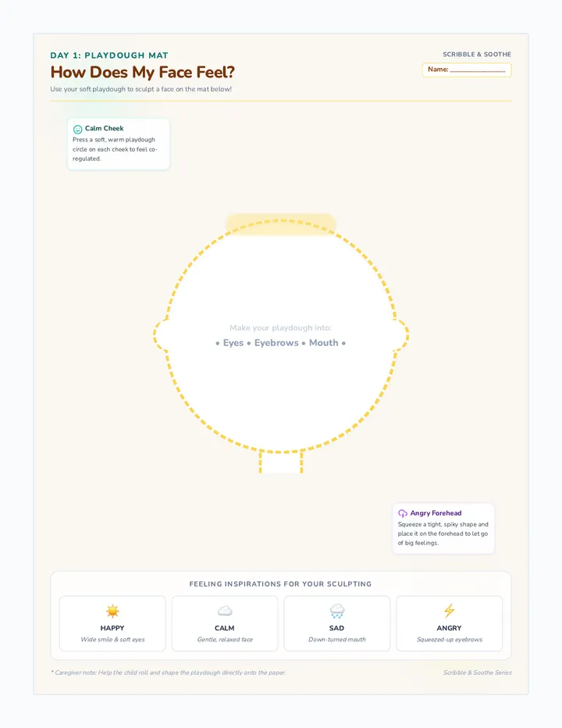Click the 'How Does My Face Feel?' heading
The height and width of the screenshot is (728, 562).
pos(143,73)
